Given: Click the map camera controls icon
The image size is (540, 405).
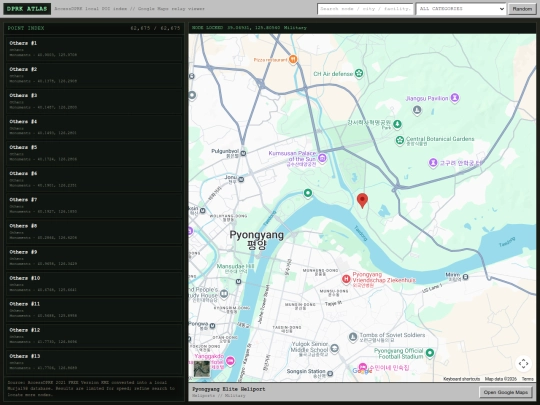Looking at the screenshot, I should [523, 363].
